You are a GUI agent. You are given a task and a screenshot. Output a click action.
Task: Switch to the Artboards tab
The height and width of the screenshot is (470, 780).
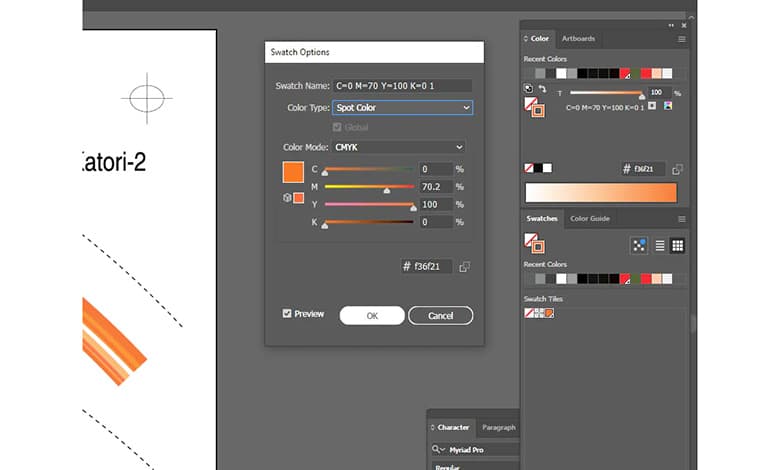pyautogui.click(x=578, y=39)
